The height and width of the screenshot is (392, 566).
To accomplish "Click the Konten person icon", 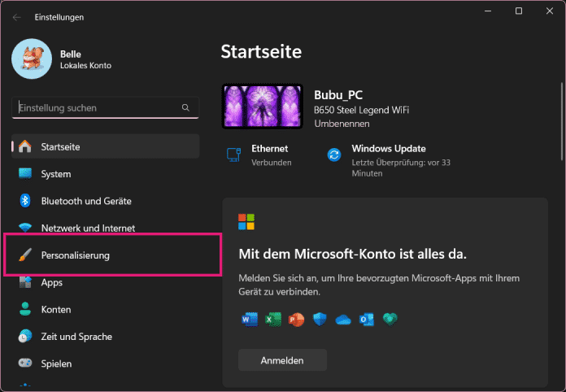I will tap(25, 310).
